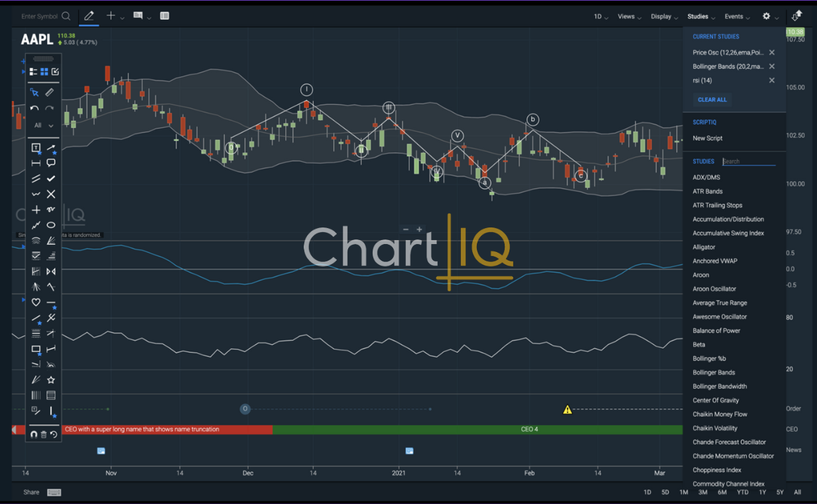Pick the Arrow drawing tool
Viewport: 817px width, 504px height.
point(51,148)
